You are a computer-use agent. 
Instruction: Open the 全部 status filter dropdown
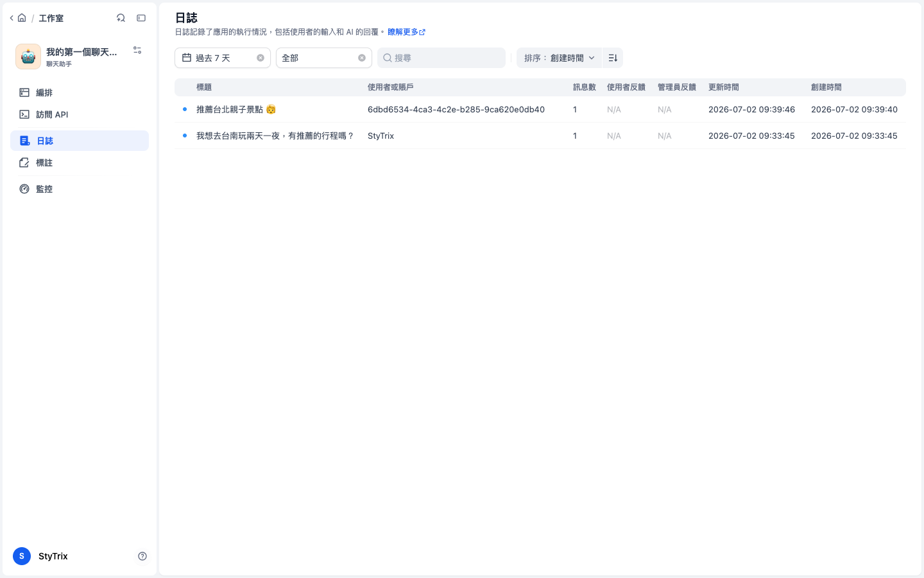324,58
